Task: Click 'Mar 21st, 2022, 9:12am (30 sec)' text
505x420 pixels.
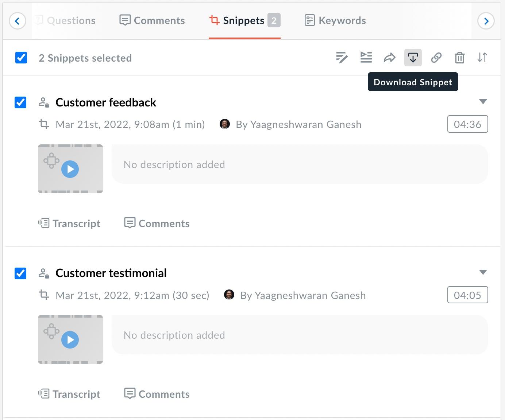Action: [132, 295]
